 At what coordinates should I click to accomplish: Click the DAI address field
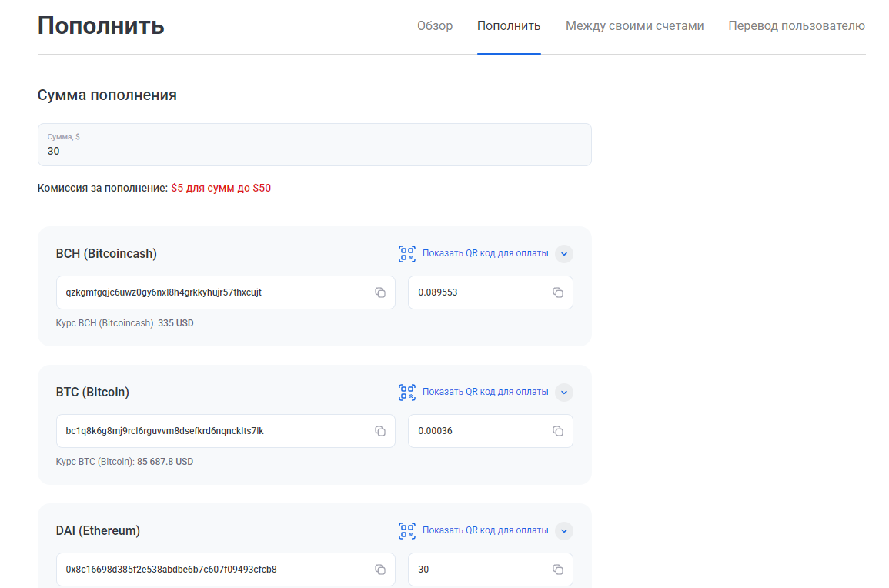coord(226,570)
